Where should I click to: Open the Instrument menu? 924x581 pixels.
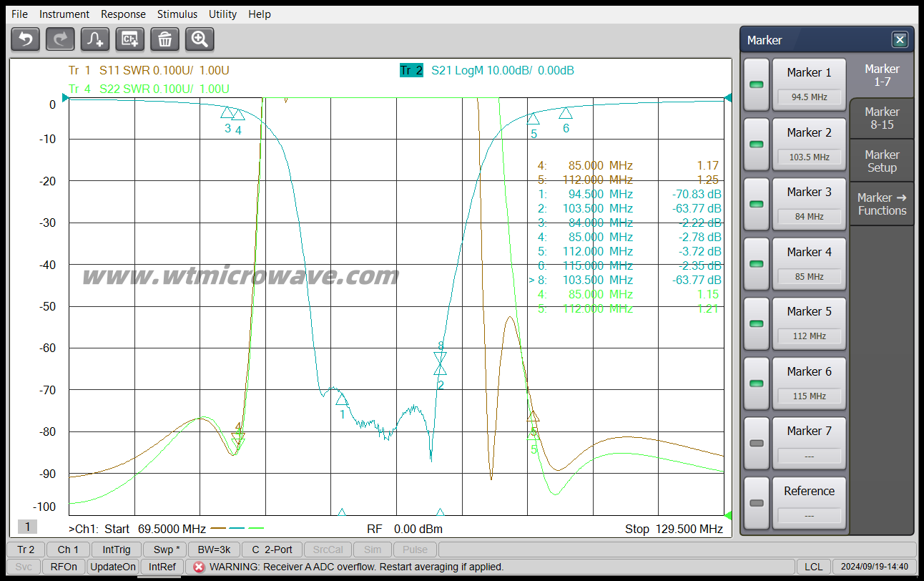64,14
